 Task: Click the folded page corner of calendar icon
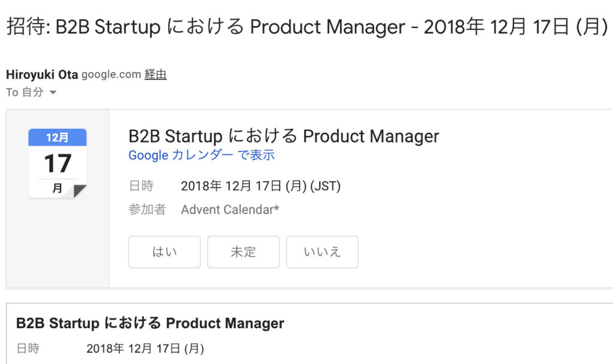point(80,191)
